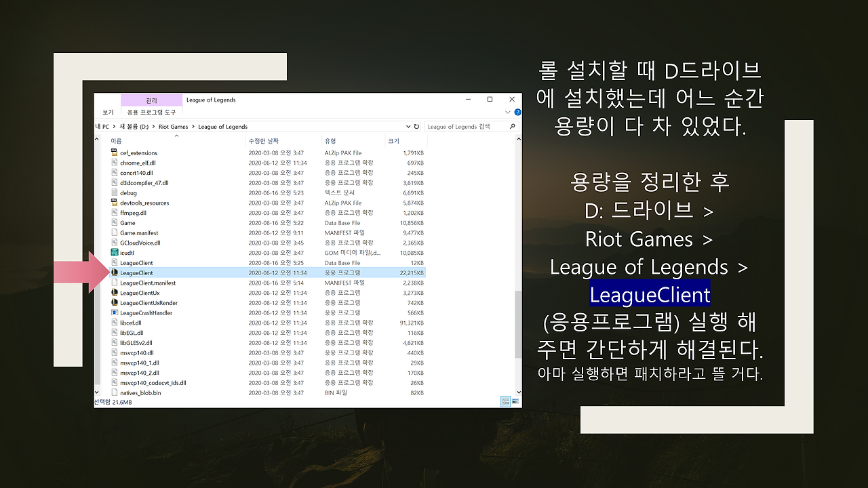Screen dimensions: 868x488
Task: Click the BIN 파일 type of natives_blob.bin
Action: point(336,392)
